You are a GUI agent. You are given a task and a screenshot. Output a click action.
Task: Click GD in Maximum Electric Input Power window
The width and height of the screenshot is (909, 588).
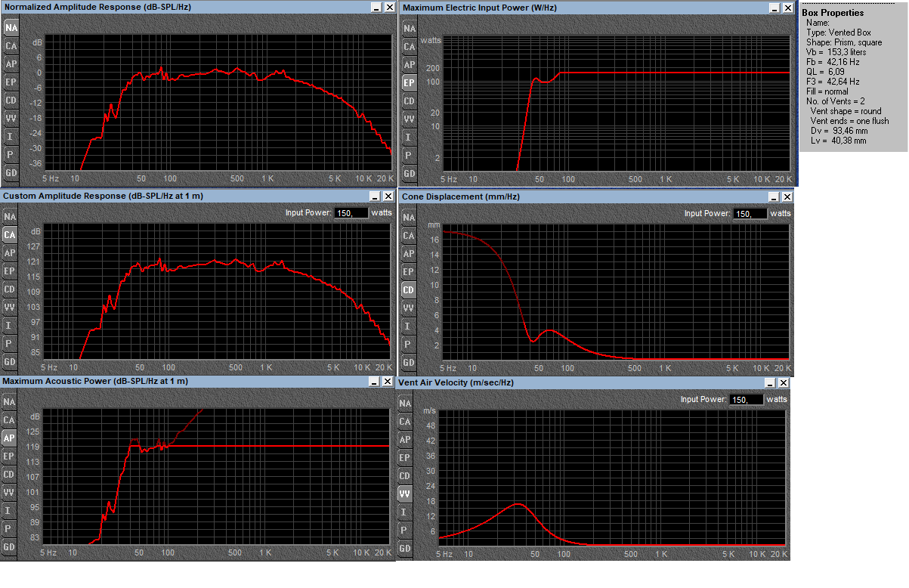[x=409, y=174]
